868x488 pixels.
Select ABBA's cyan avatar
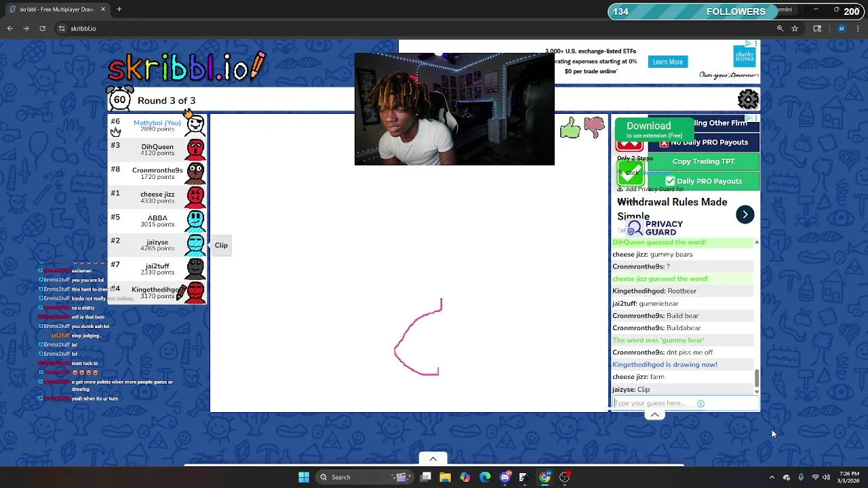pos(195,221)
